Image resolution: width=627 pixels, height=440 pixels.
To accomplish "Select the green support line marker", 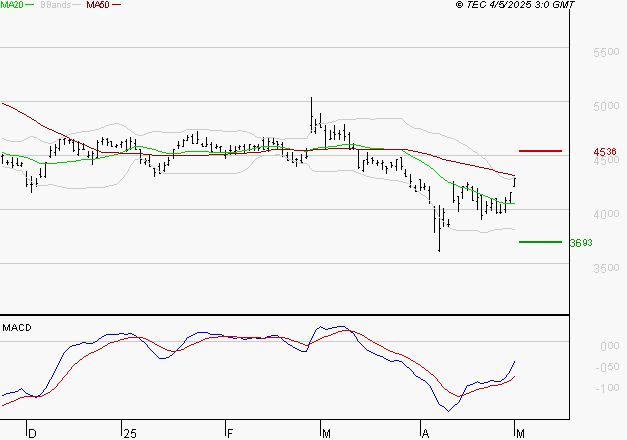I will (x=541, y=241).
